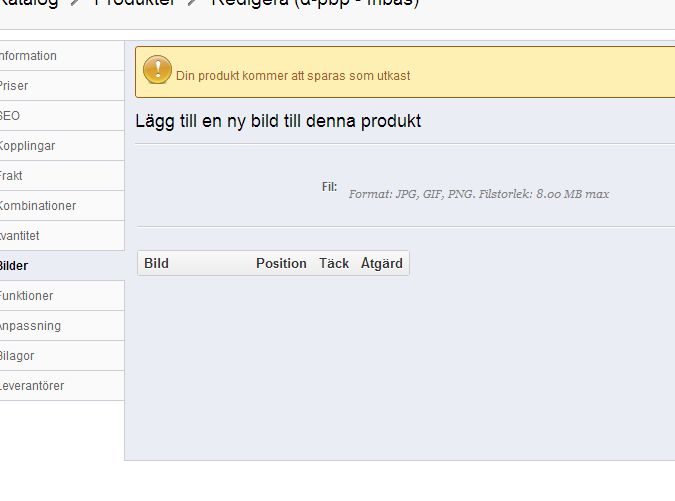Viewport: 675px width, 501px height.
Task: Click the Position column header
Action: click(281, 264)
